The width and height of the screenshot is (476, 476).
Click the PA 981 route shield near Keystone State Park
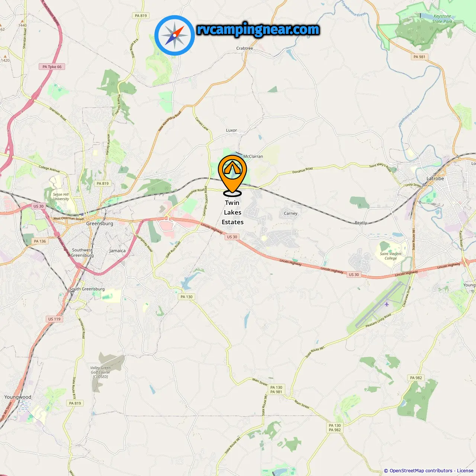coord(419,57)
